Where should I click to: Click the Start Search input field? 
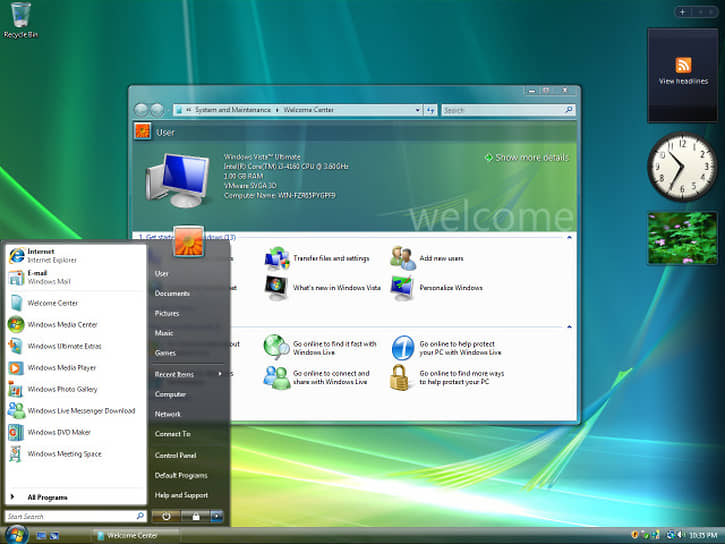click(x=70, y=516)
